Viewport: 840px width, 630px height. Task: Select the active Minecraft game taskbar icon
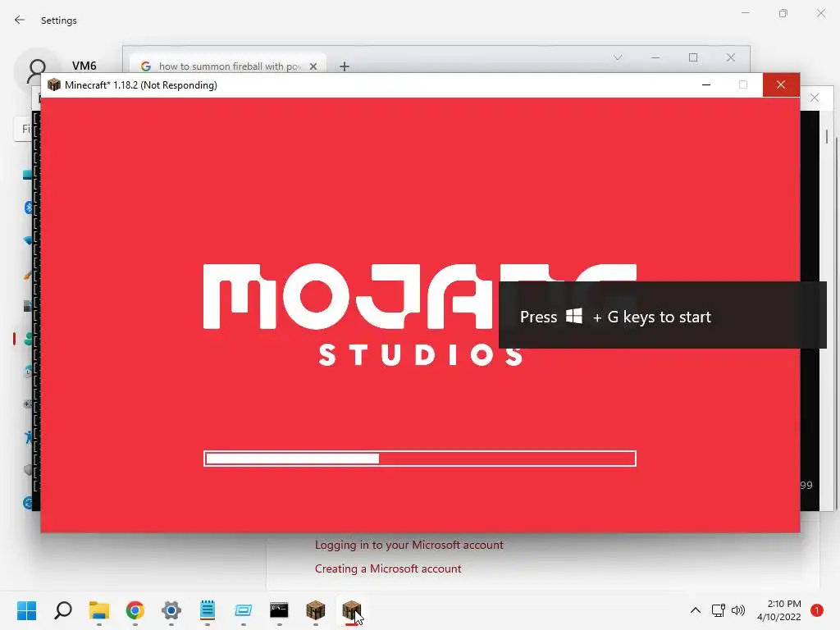pyautogui.click(x=351, y=610)
